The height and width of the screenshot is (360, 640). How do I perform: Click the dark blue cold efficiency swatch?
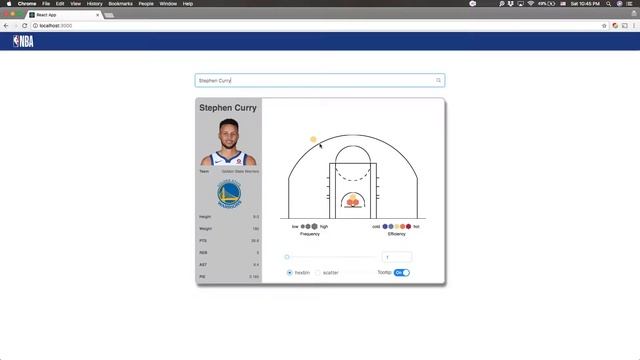pos(385,227)
